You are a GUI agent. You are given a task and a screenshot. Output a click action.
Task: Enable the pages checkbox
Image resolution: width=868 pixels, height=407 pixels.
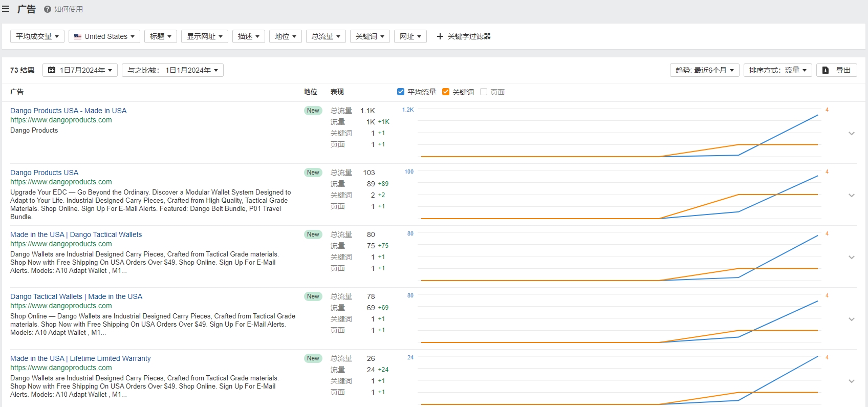484,92
